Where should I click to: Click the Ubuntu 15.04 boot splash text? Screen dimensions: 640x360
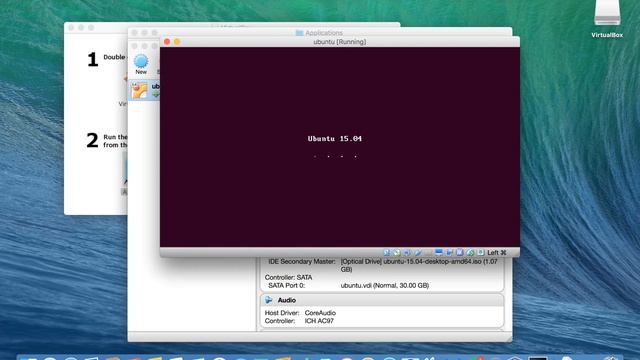(335, 139)
